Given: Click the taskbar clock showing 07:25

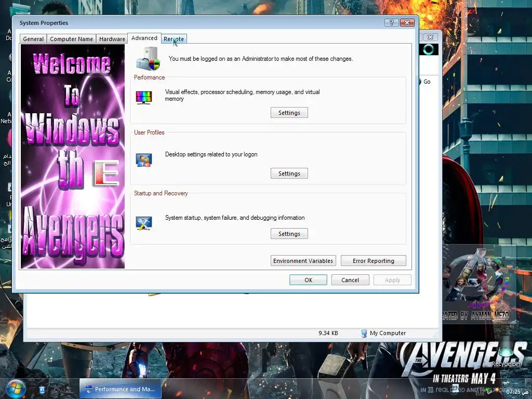Looking at the screenshot, I should click(x=517, y=392).
